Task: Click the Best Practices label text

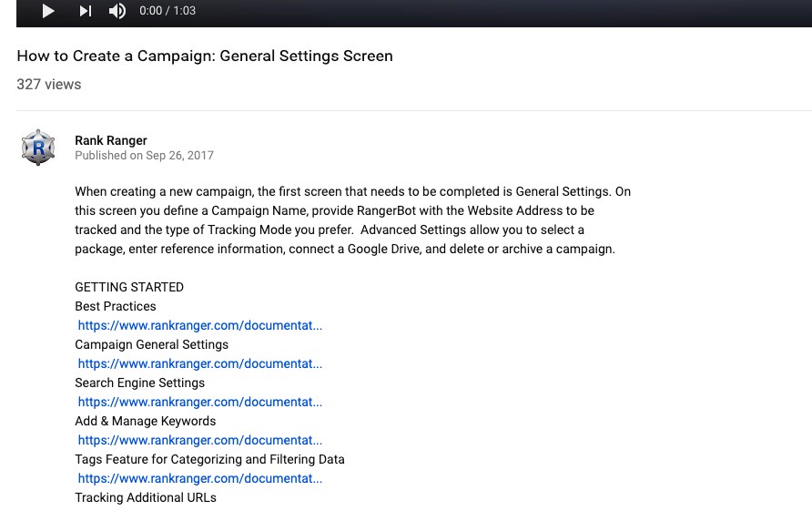Action: coord(116,306)
